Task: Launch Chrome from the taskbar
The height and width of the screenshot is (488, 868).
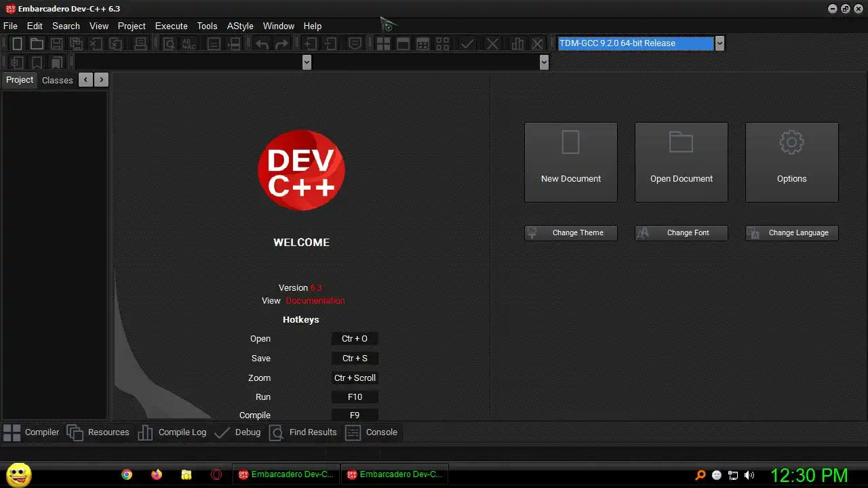Action: 127,475
